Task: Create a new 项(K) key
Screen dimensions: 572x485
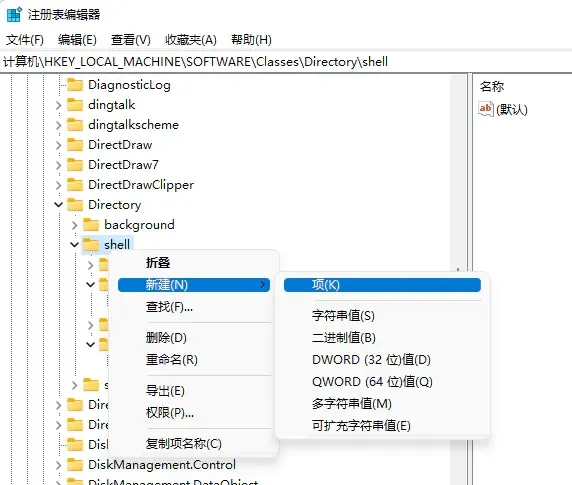Action: (x=382, y=285)
